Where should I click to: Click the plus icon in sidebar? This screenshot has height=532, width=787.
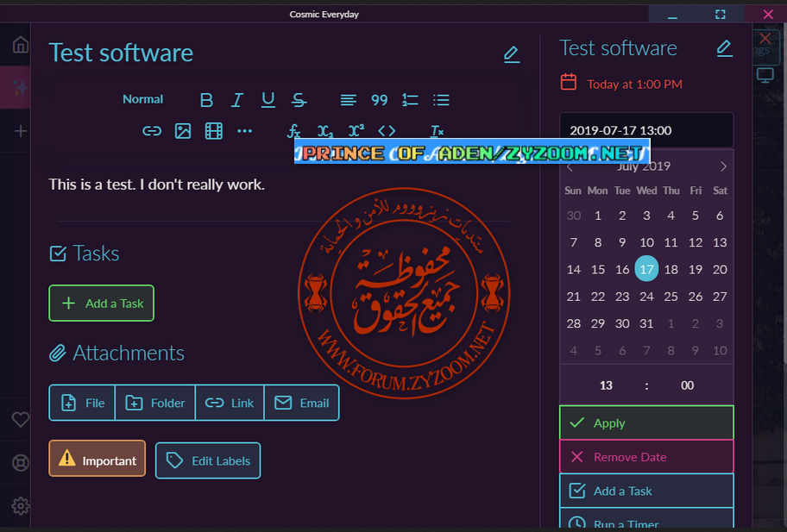(x=21, y=131)
